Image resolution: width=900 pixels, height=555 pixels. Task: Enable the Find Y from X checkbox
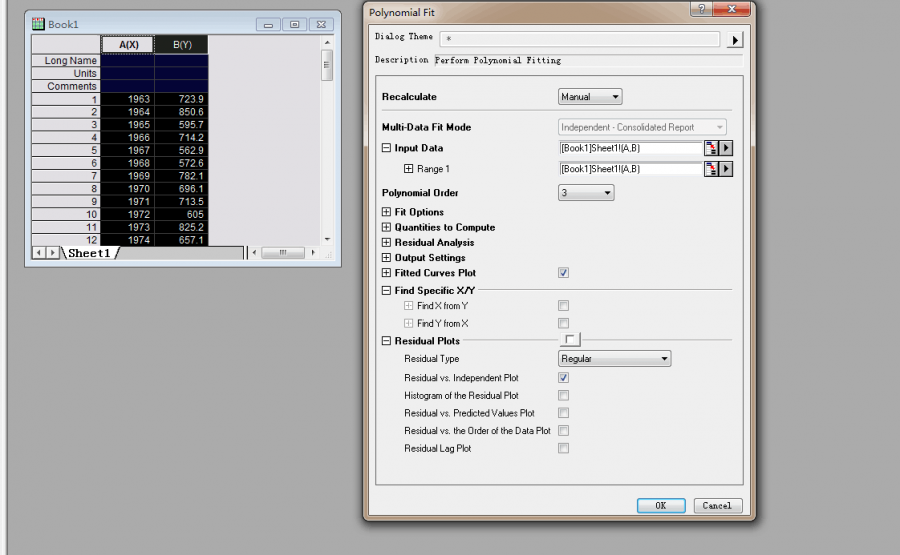pyautogui.click(x=564, y=323)
